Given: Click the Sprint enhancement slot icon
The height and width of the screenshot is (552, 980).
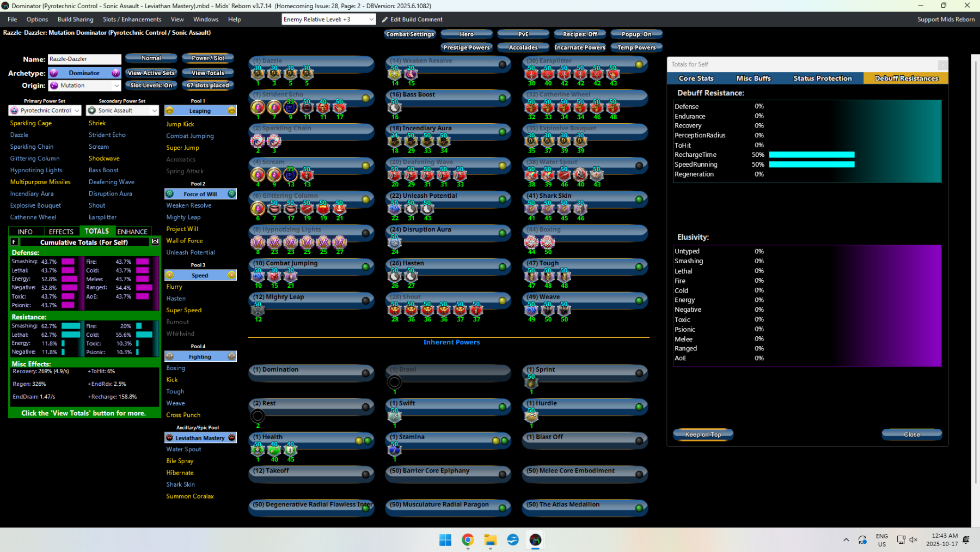Looking at the screenshot, I should (531, 382).
